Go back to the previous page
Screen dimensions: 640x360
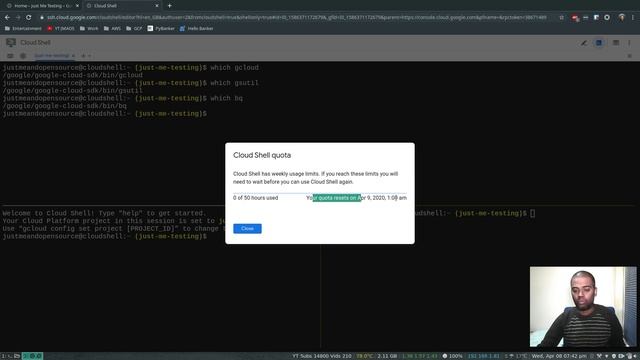point(7,18)
